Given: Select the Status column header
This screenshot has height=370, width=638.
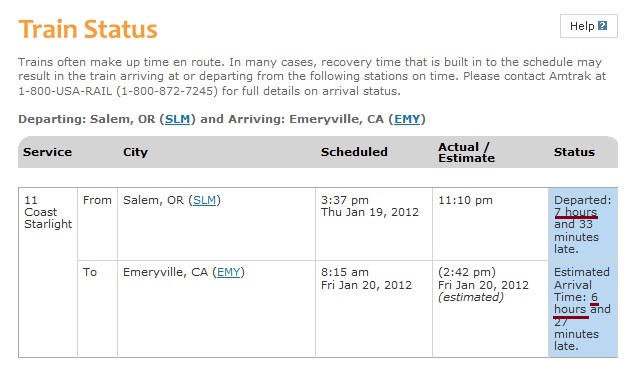Looking at the screenshot, I should coord(574,152).
